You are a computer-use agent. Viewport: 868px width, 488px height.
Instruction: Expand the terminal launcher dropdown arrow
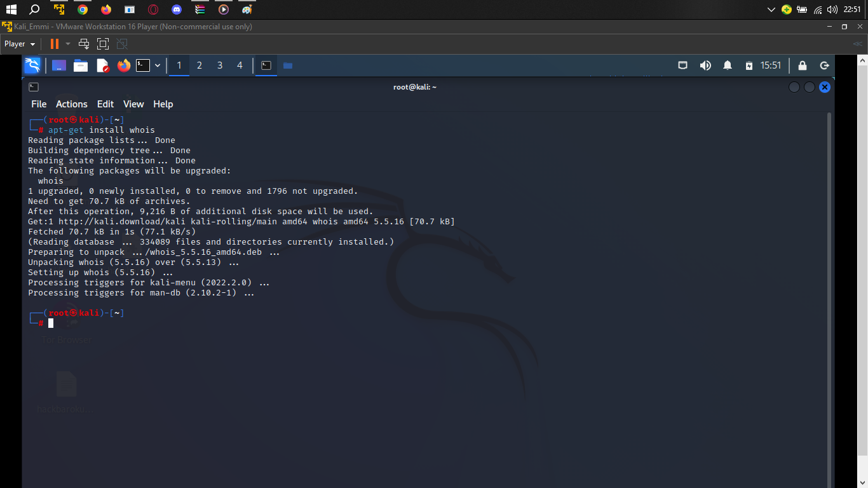pyautogui.click(x=158, y=65)
